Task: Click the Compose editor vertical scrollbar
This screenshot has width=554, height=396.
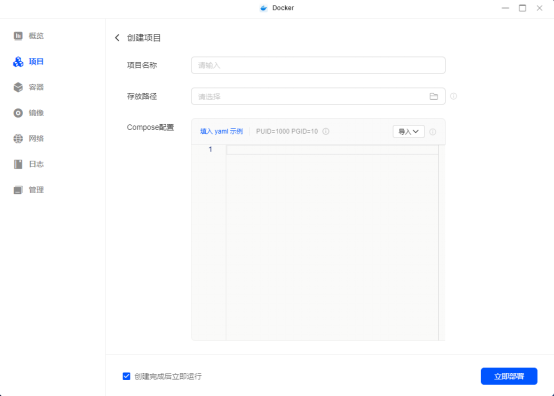Action: click(x=442, y=243)
